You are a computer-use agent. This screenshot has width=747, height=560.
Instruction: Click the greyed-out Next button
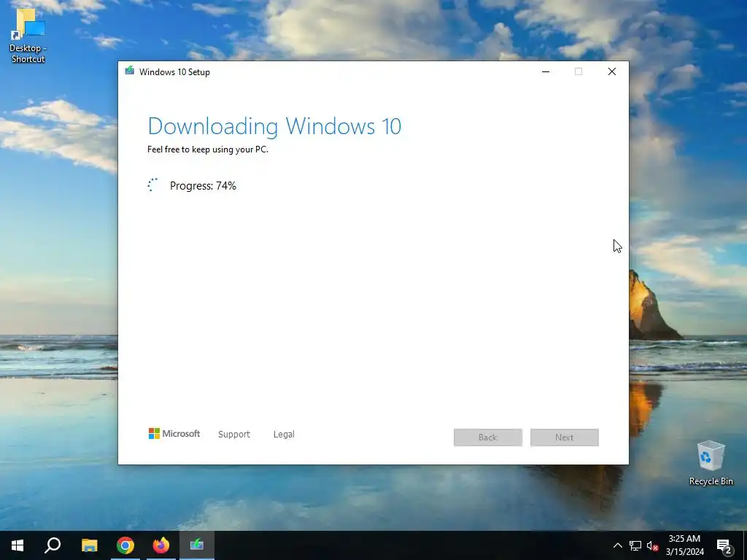tap(565, 437)
